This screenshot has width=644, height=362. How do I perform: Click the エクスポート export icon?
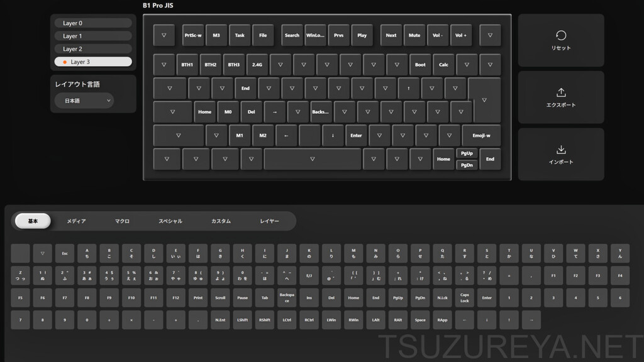(x=560, y=92)
